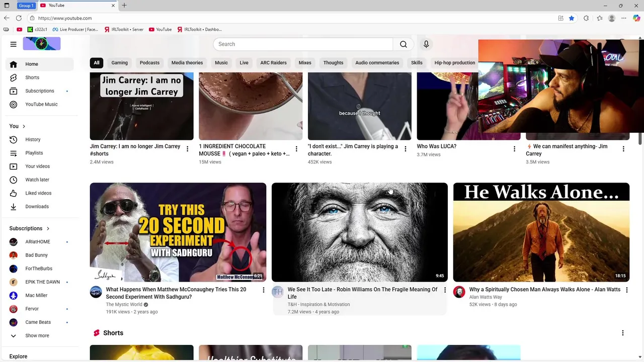Viewport: 644px width, 362px height.
Task: Select the All filter chip
Action: [97, 63]
